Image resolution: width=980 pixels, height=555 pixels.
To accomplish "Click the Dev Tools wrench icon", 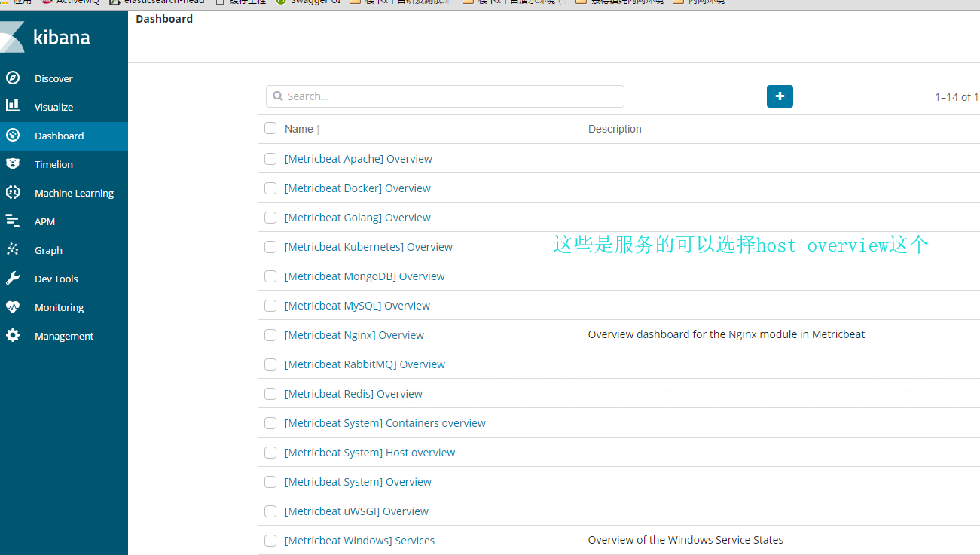I will 13,278.
